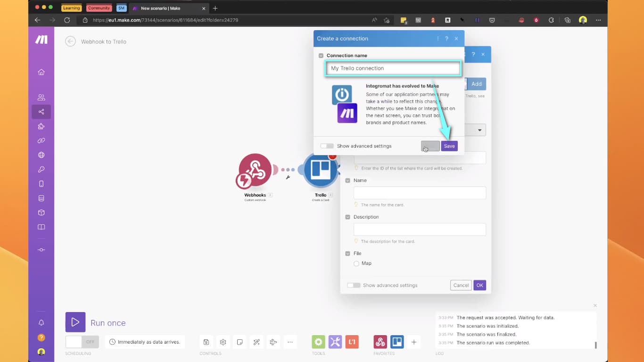This screenshot has width=644, height=362.
Task: Toggle Show advanced settings in Trello panel
Action: point(354,285)
